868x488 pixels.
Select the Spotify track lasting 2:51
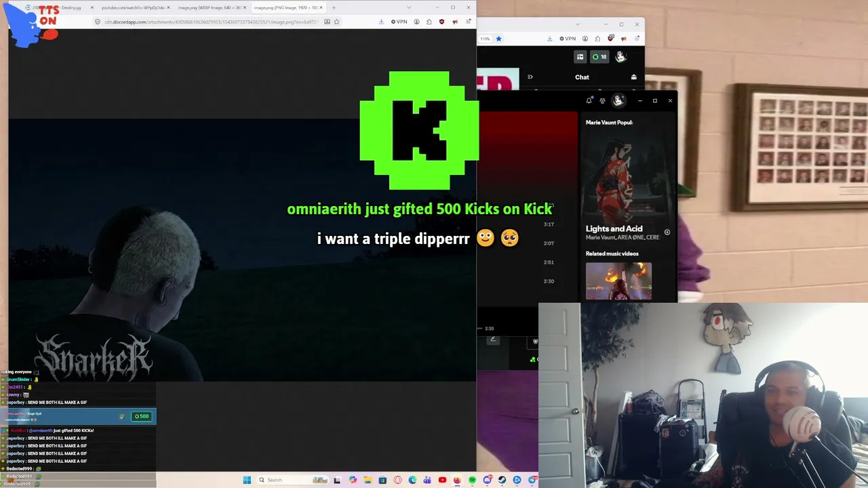click(549, 262)
